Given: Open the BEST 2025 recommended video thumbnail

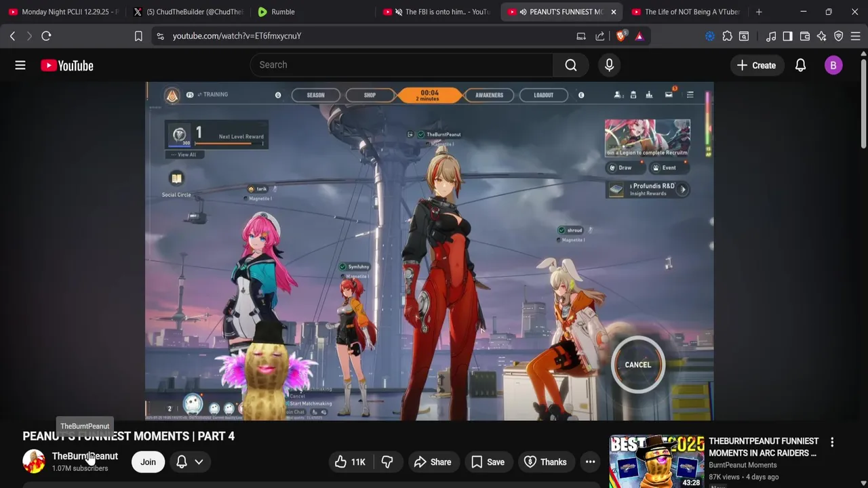Looking at the screenshot, I should click(656, 462).
